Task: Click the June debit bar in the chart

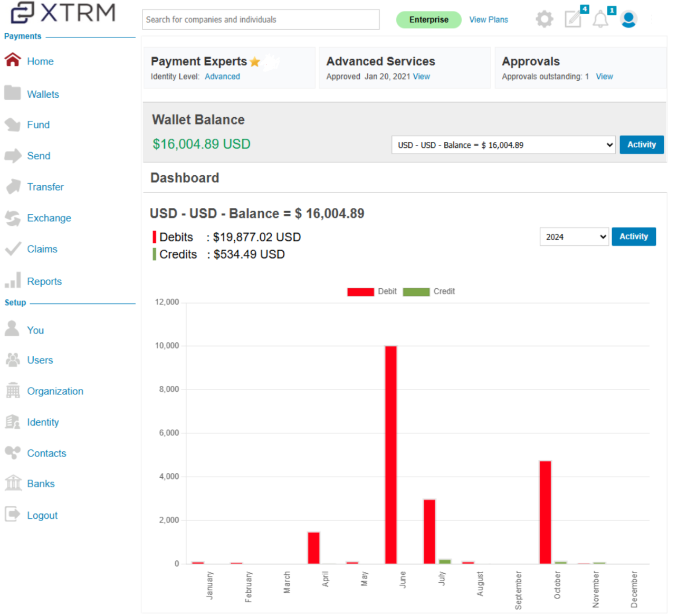Action: point(391,455)
